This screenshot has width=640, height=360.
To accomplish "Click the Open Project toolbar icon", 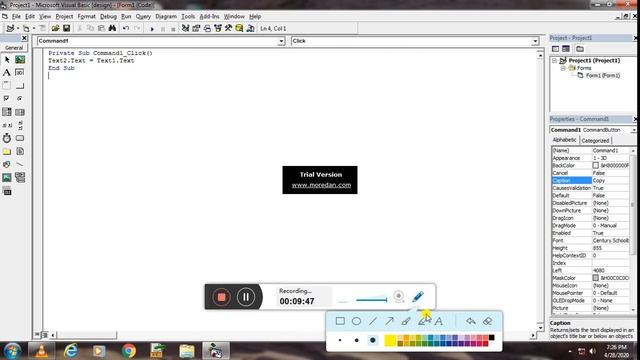I will [55, 28].
